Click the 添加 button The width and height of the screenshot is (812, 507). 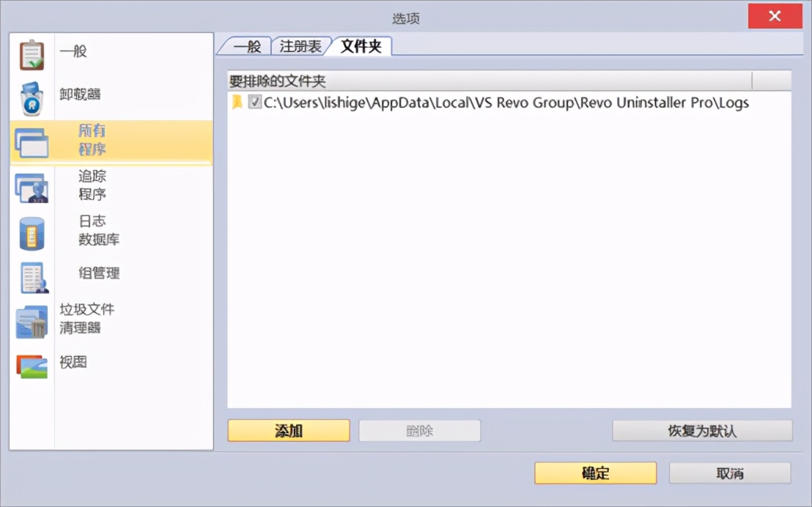(x=289, y=430)
